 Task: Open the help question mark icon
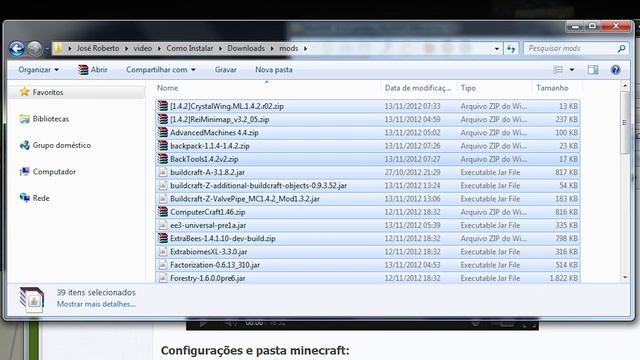(616, 70)
